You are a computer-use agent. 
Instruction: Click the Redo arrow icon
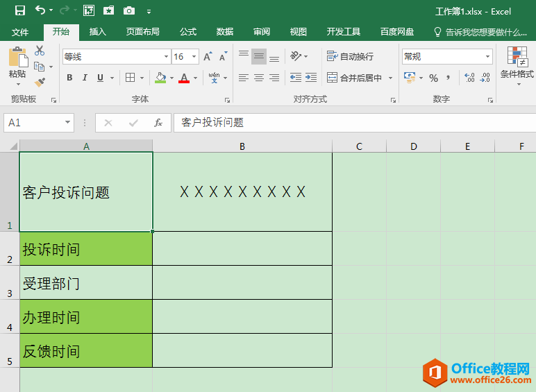coord(64,10)
